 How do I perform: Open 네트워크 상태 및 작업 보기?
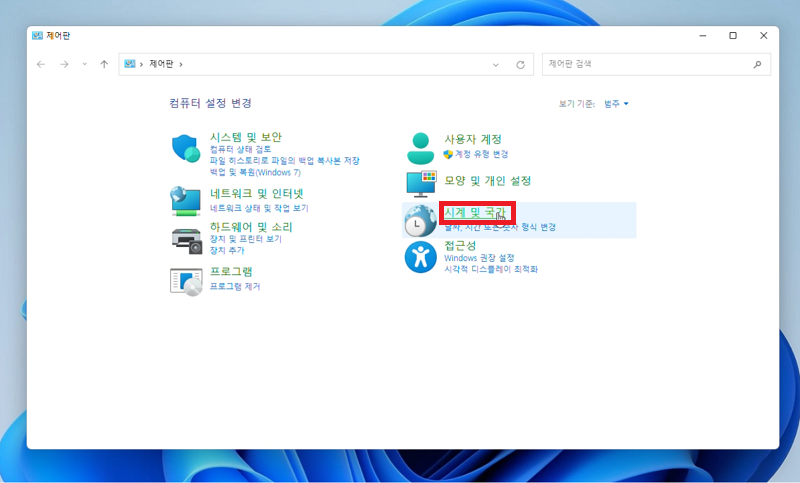pyautogui.click(x=259, y=208)
